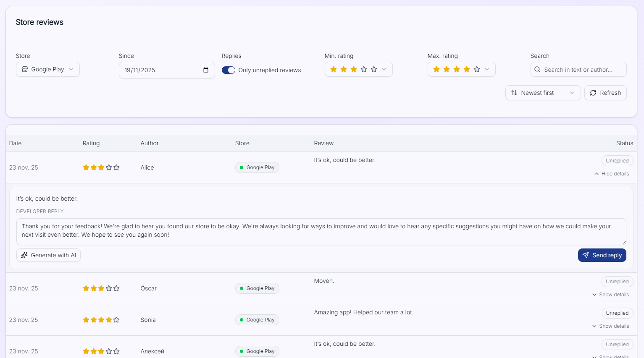Click the Search in text or author field
The width and height of the screenshot is (644, 358).
pyautogui.click(x=578, y=69)
